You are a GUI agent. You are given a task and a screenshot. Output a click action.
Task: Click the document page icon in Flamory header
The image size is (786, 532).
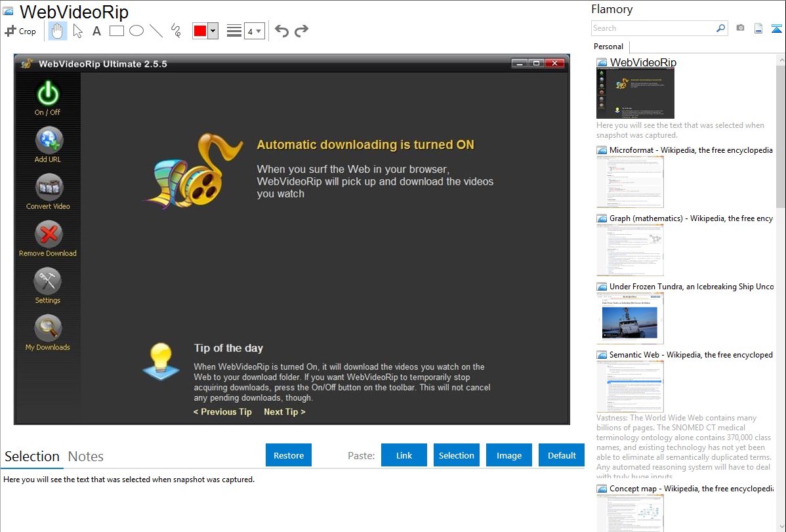click(758, 28)
